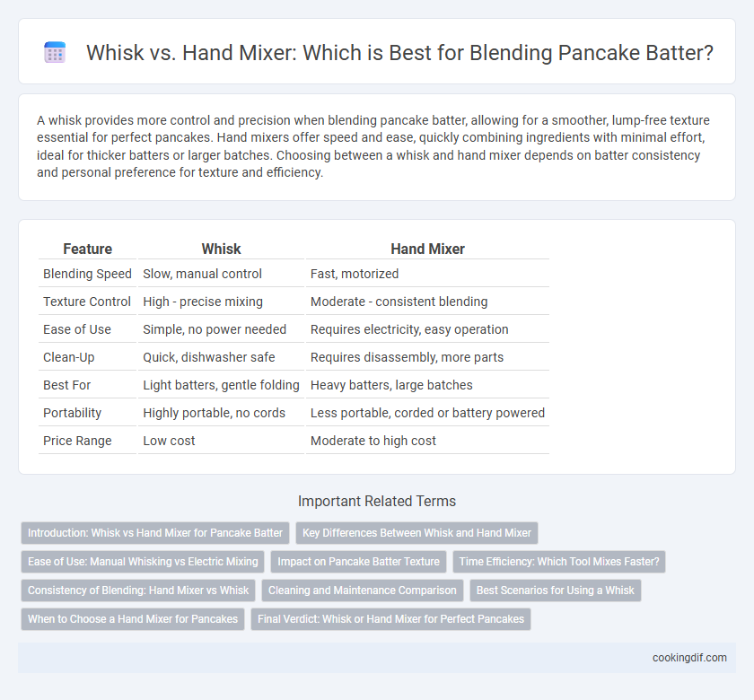
Task: Select the Hand Mixer column header
Action: tap(427, 249)
